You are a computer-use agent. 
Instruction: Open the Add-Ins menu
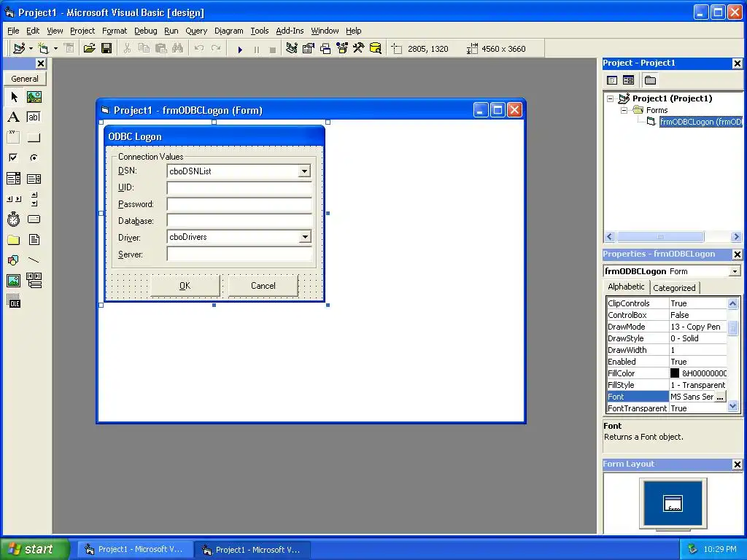290,31
